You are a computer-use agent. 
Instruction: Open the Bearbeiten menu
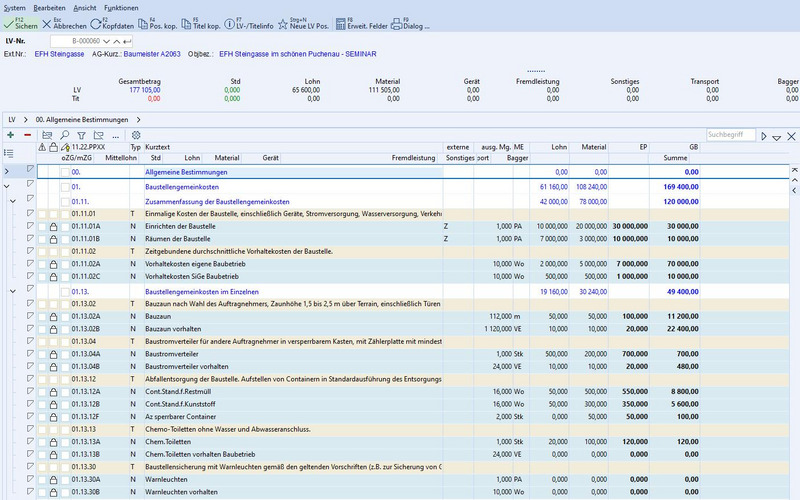tap(50, 7)
